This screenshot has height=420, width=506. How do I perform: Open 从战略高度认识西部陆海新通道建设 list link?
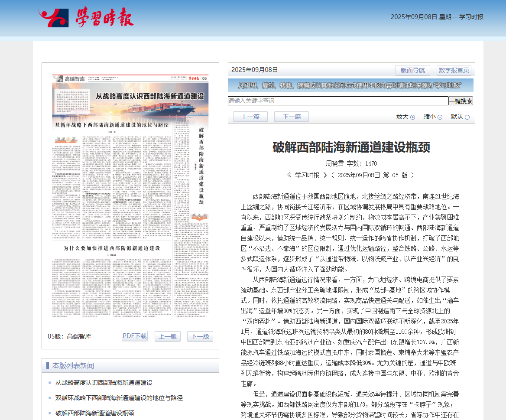pos(104,383)
